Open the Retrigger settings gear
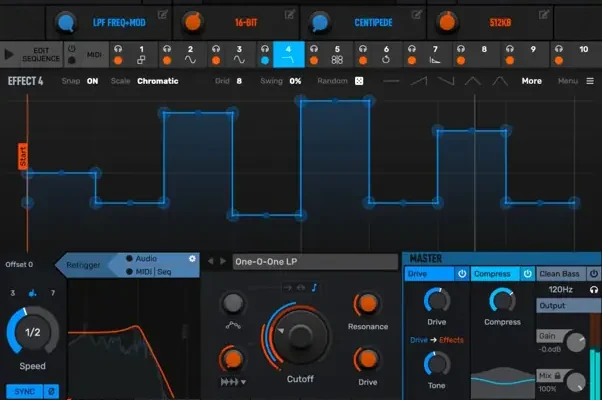The image size is (602, 400). point(193,258)
